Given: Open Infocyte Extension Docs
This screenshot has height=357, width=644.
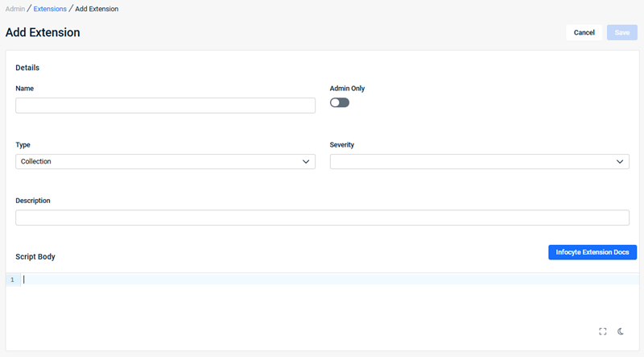Looking at the screenshot, I should (592, 252).
